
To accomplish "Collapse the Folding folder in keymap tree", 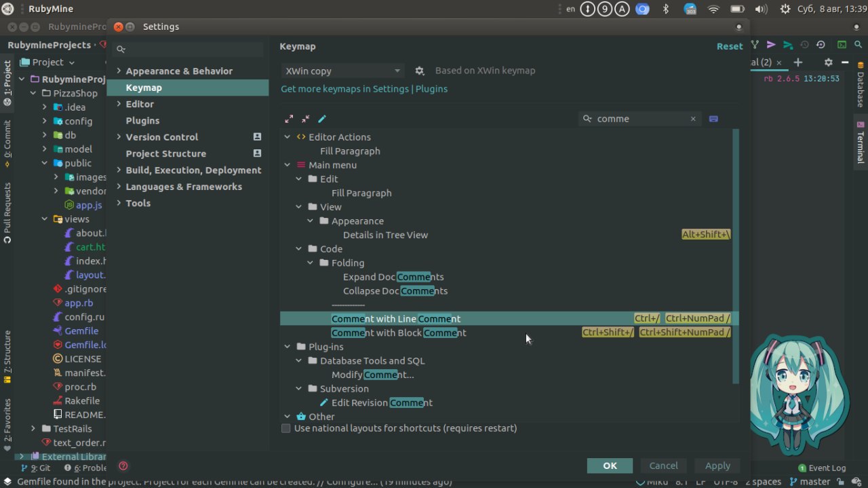I will pos(311,263).
